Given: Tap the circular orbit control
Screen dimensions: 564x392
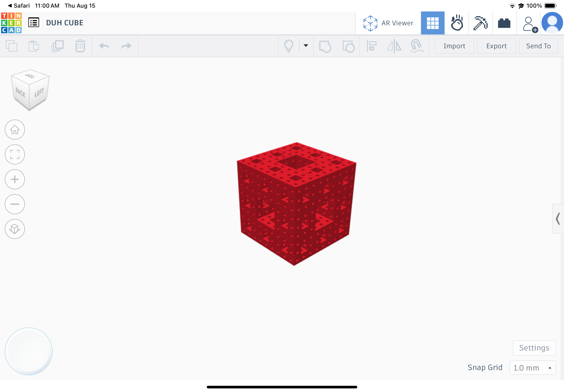Looking at the screenshot, I should tap(29, 351).
